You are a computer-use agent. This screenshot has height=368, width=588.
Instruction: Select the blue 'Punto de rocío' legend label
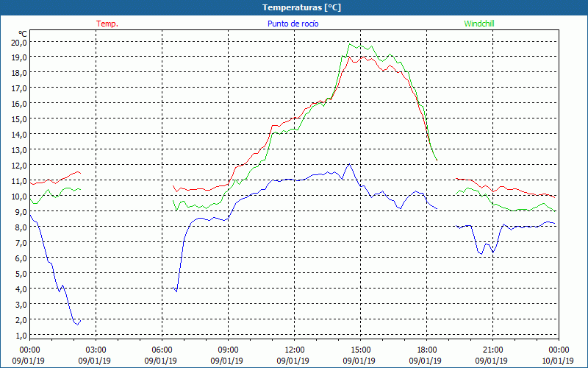coord(293,24)
